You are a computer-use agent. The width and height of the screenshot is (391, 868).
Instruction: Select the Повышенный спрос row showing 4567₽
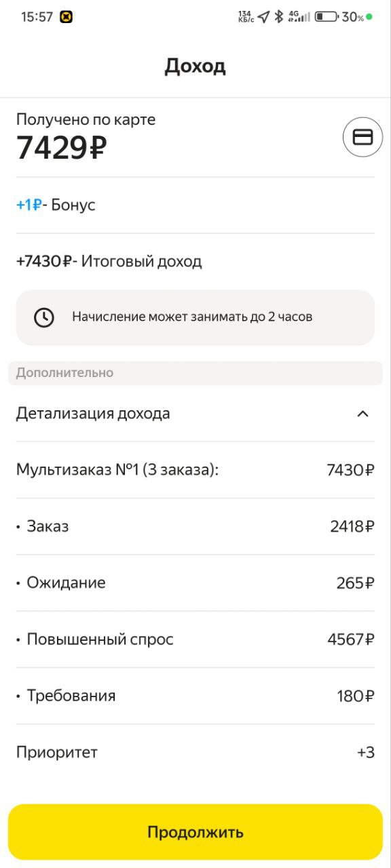[x=195, y=639]
